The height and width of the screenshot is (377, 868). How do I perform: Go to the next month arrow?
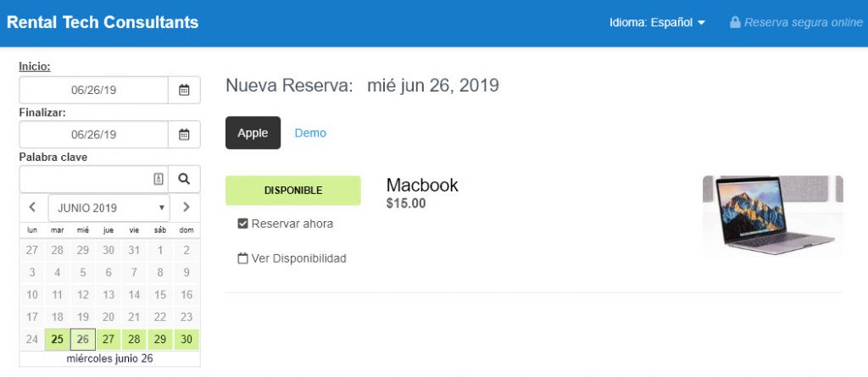tap(186, 208)
